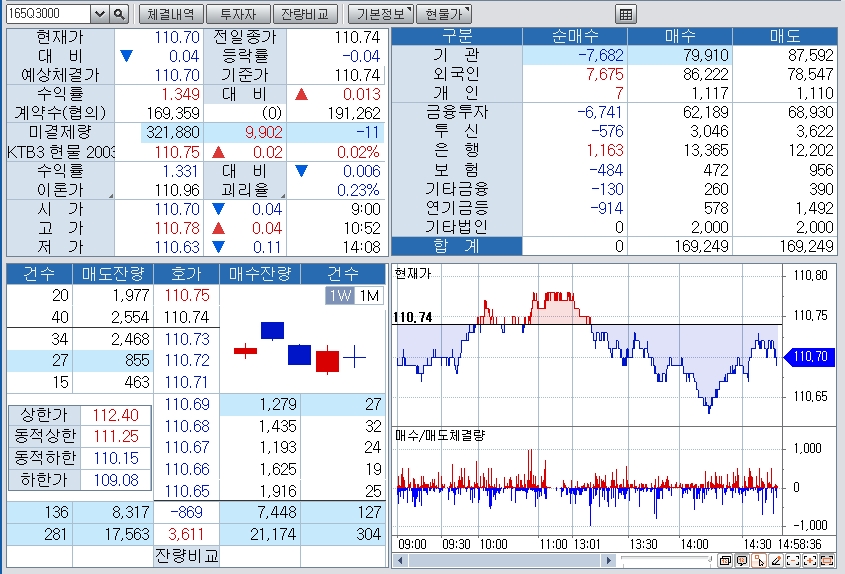Image resolution: width=845 pixels, height=574 pixels.
Task: Click the 동적하한 value 110.15
Action: (x=115, y=458)
